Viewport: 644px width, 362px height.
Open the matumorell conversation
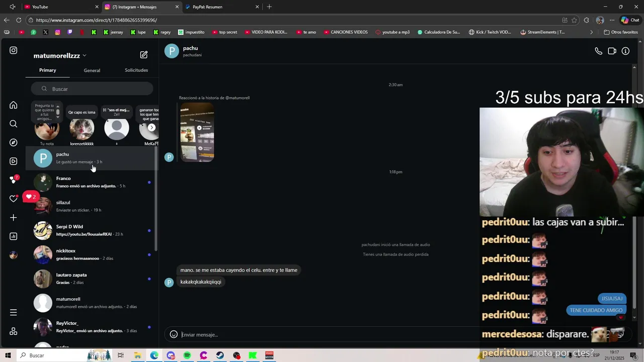92,303
